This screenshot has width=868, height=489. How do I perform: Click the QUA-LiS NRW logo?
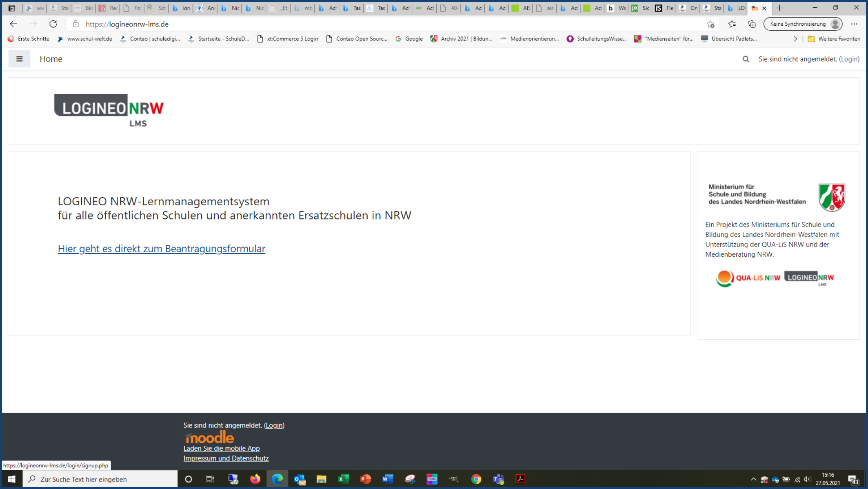click(748, 278)
